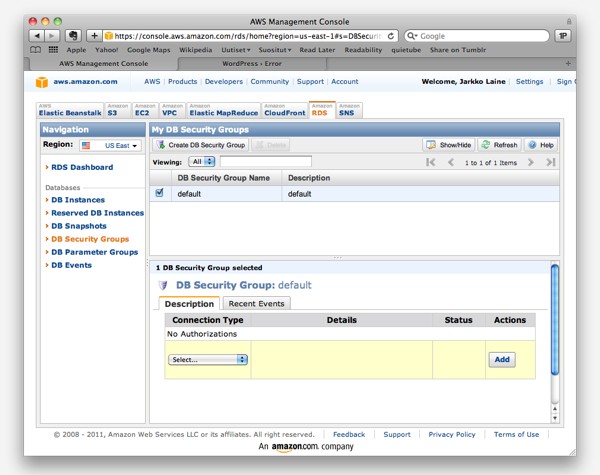Open the Viewing All dropdown
This screenshot has width=600, height=475.
click(202, 162)
